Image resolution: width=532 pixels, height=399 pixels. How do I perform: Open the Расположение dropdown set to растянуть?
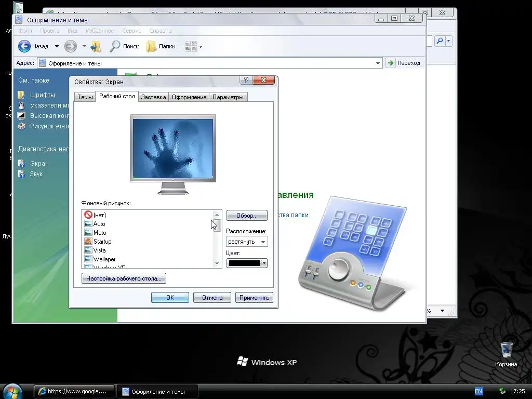point(247,242)
